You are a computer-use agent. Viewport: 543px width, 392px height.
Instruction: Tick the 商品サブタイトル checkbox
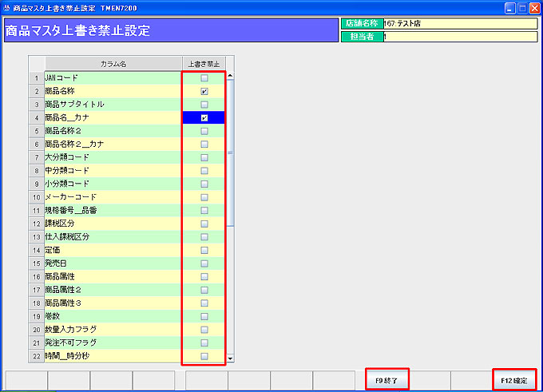(x=204, y=105)
